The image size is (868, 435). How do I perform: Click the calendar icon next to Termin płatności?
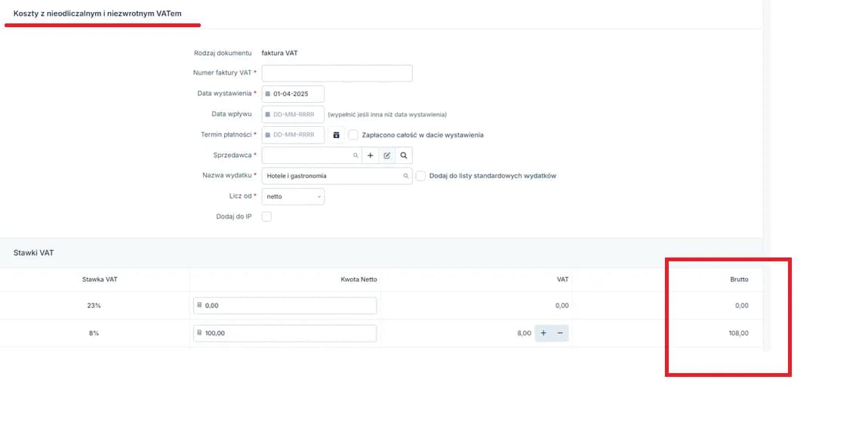point(337,135)
